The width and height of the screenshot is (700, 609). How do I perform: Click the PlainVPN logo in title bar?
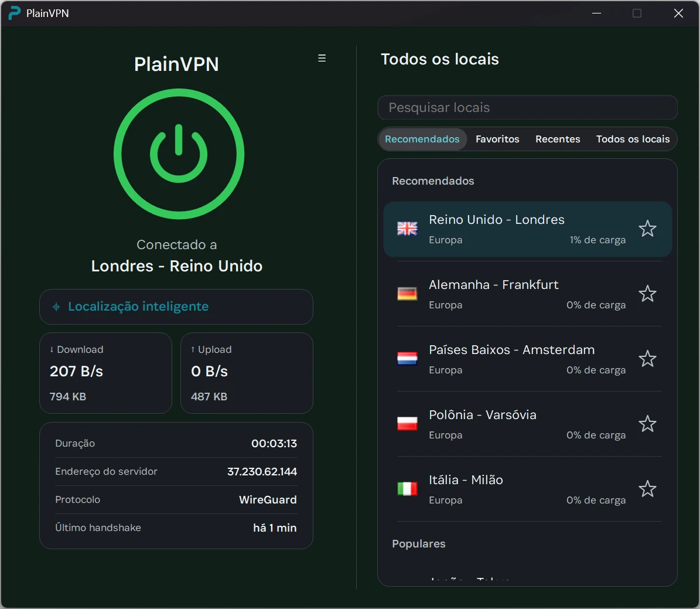(14, 13)
